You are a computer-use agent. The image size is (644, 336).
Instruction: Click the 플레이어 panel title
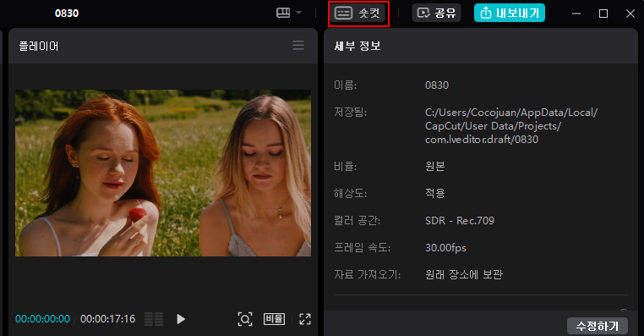pos(39,46)
